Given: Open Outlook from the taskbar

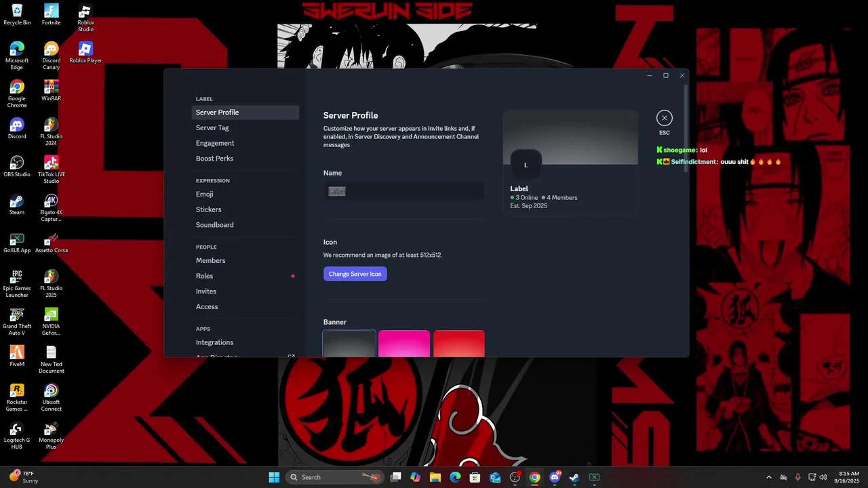Looking at the screenshot, I should (x=495, y=477).
